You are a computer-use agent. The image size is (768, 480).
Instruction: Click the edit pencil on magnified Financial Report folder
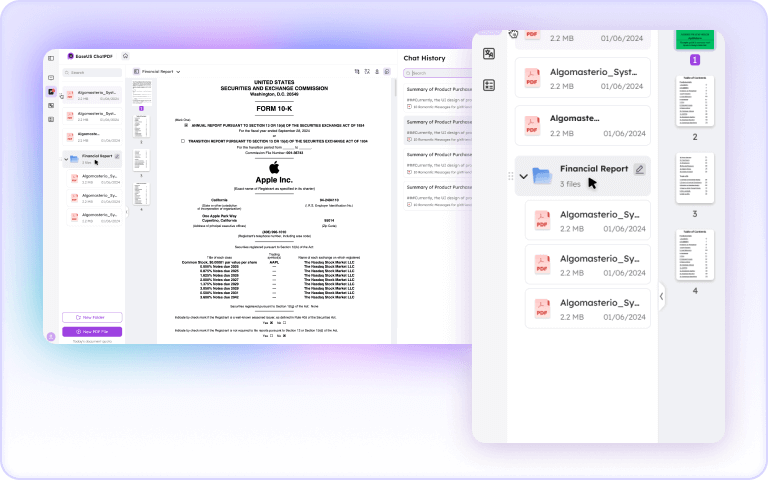tap(639, 169)
